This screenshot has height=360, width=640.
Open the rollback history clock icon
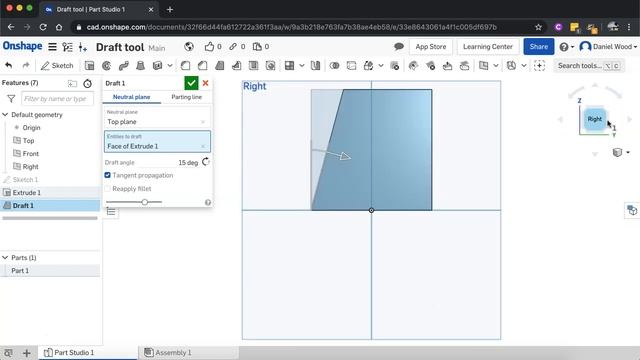point(87,84)
